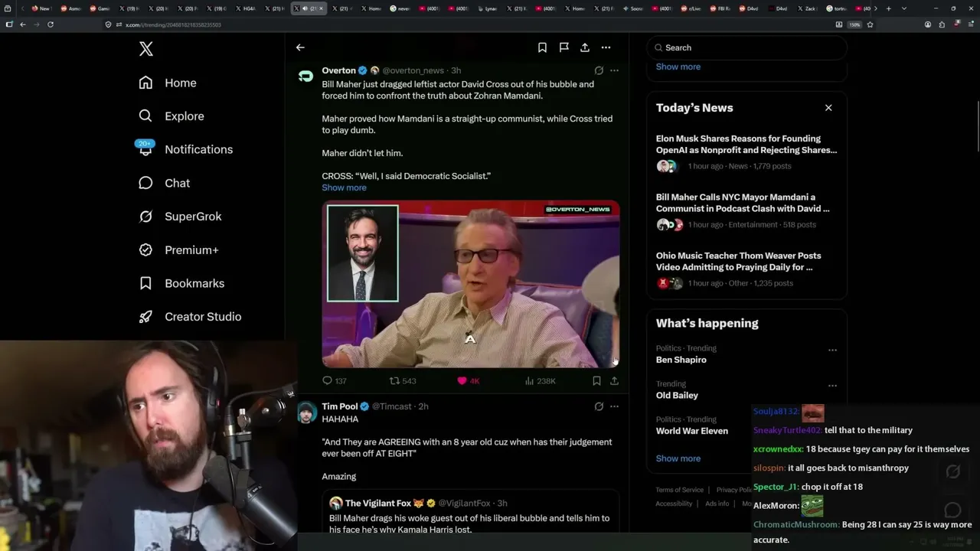Unlike the Overton post with 4K likes
This screenshot has width=980, height=551.
(468, 380)
